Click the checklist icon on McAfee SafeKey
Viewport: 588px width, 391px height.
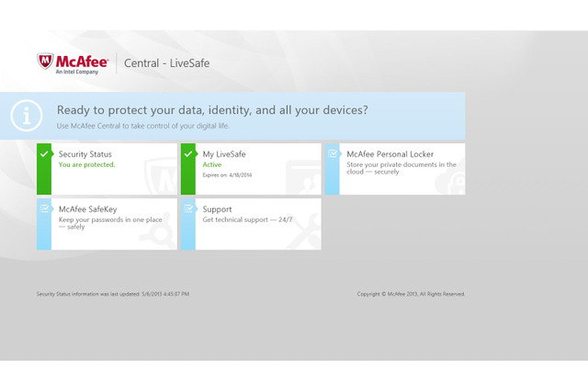[44, 208]
